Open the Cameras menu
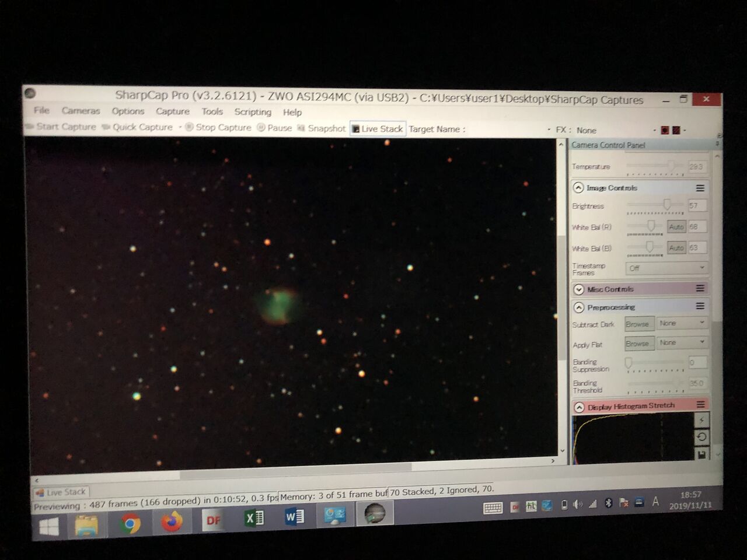 point(81,110)
